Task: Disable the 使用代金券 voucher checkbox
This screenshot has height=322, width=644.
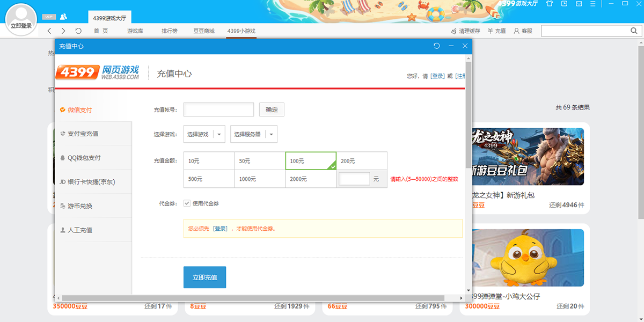Action: click(x=186, y=203)
